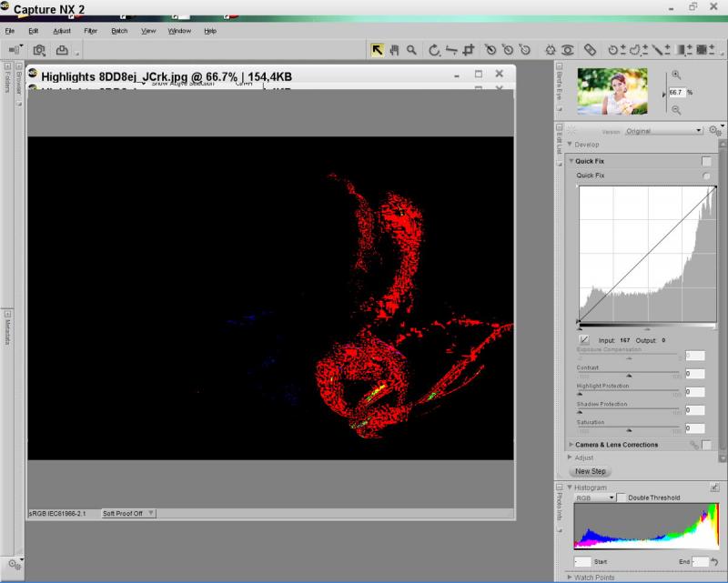The image size is (728, 583).
Task: Click the Launch Camera Control icon
Action: [39, 50]
